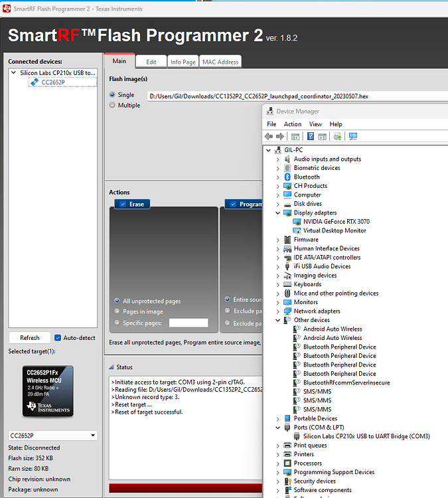Click the Silicon Labs CP210x COM3 port icon
The image size is (448, 498).
click(x=297, y=436)
